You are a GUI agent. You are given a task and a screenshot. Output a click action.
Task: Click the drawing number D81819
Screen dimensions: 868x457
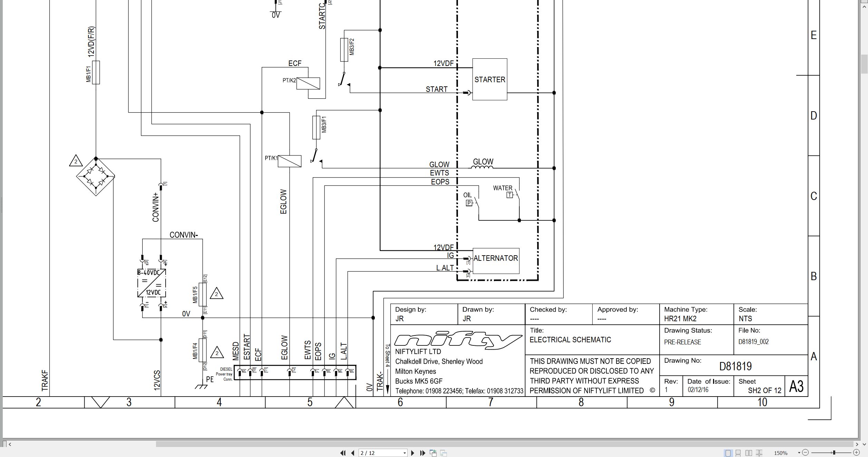[x=735, y=366]
